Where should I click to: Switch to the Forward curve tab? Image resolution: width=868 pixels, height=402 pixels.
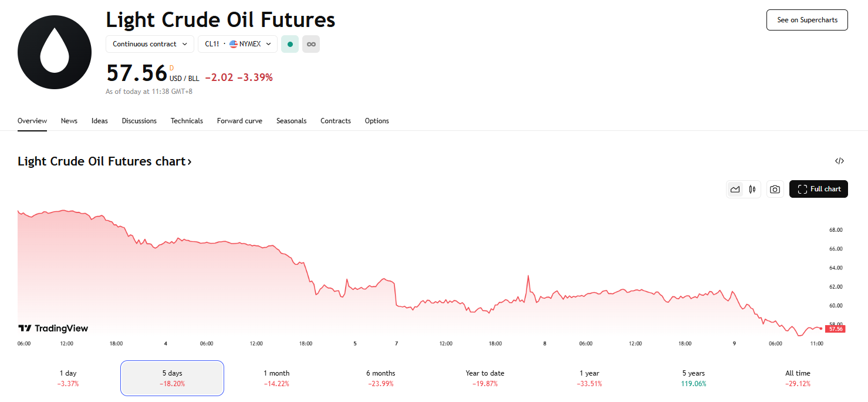[239, 121]
